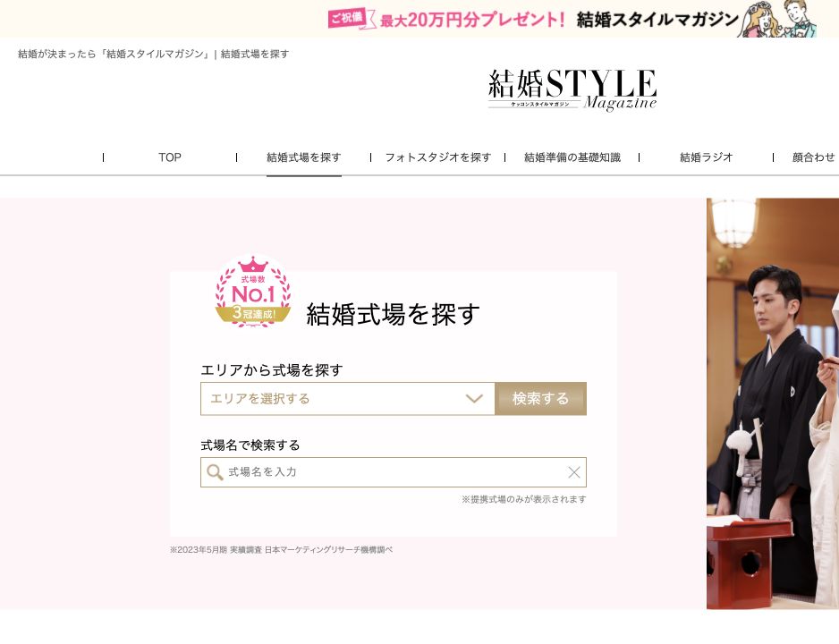Click the couple illustration in top banner

(x=777, y=19)
